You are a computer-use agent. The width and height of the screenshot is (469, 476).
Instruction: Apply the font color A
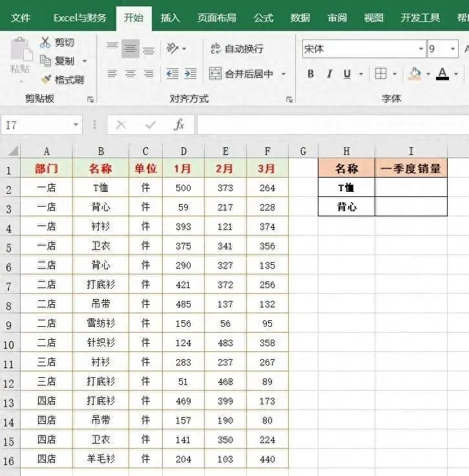point(443,74)
